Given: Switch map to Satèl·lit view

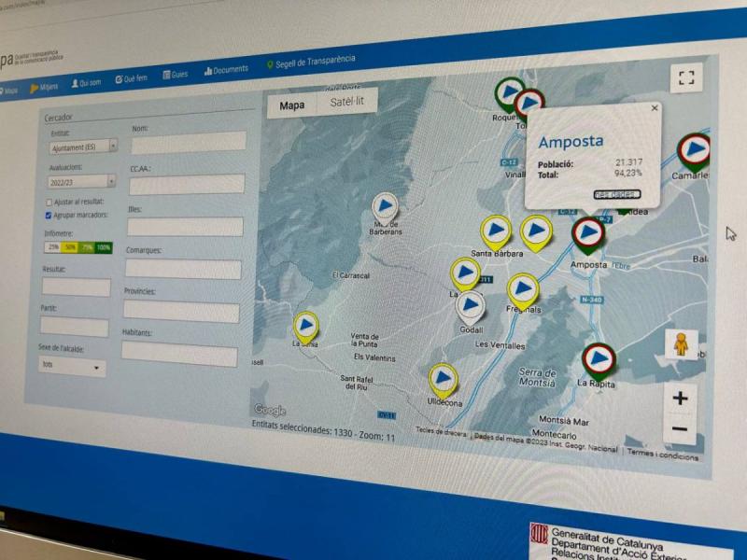Looking at the screenshot, I should click(x=346, y=103).
